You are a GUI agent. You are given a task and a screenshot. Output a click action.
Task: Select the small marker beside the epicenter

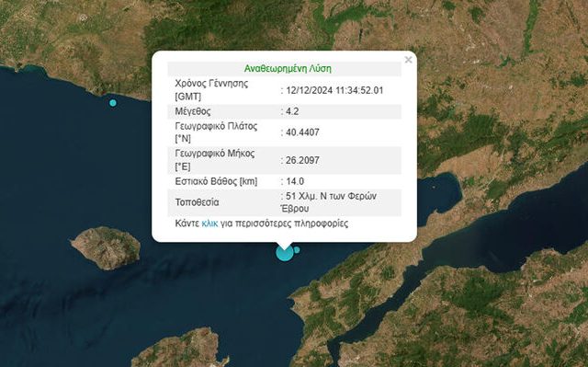click(297, 249)
